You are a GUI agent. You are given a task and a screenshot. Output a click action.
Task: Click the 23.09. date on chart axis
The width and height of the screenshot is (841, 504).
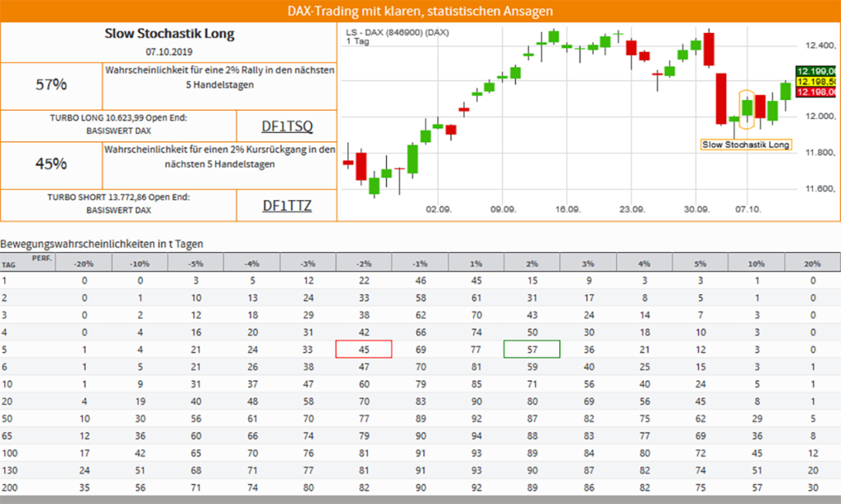pyautogui.click(x=632, y=209)
